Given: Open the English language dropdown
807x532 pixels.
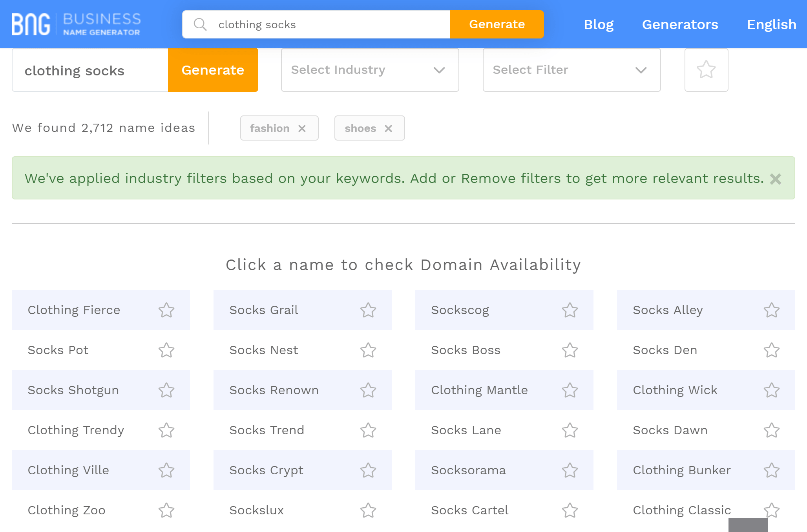Looking at the screenshot, I should [x=771, y=24].
